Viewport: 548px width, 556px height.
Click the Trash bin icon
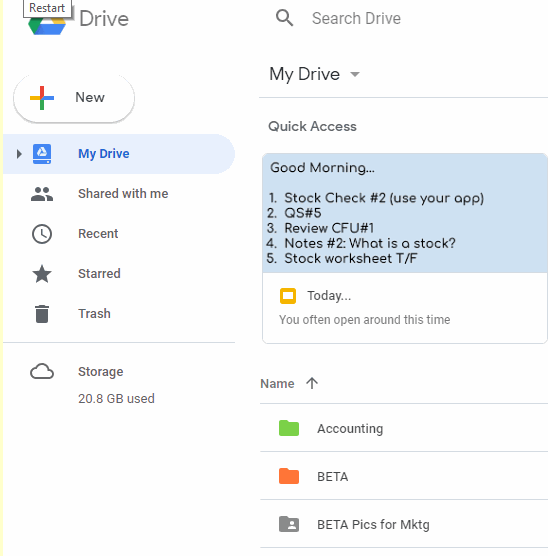[42, 314]
